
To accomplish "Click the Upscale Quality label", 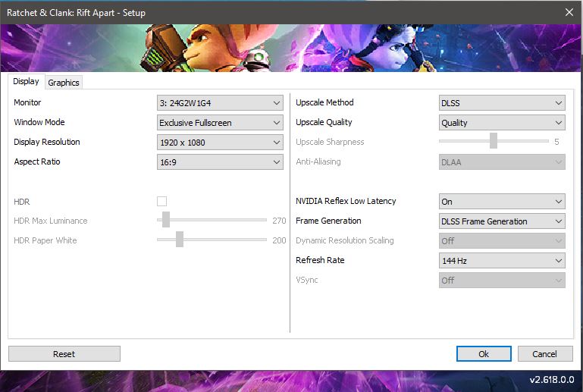I will [x=324, y=122].
